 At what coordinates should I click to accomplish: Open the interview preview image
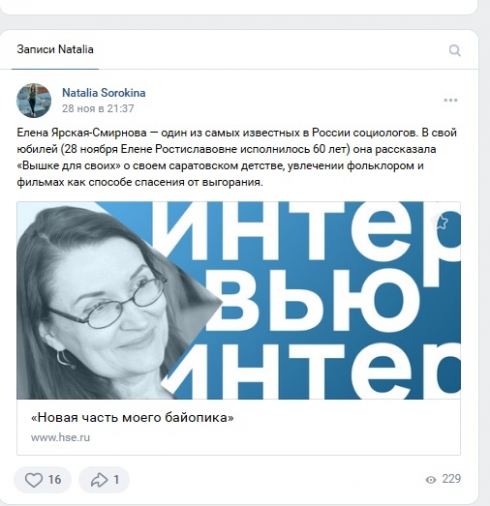pyautogui.click(x=239, y=300)
